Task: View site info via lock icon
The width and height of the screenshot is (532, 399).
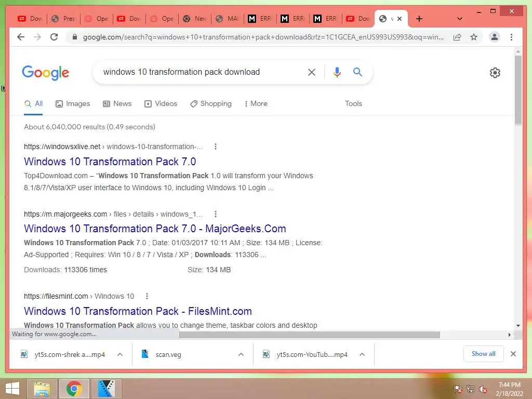Action: point(75,37)
